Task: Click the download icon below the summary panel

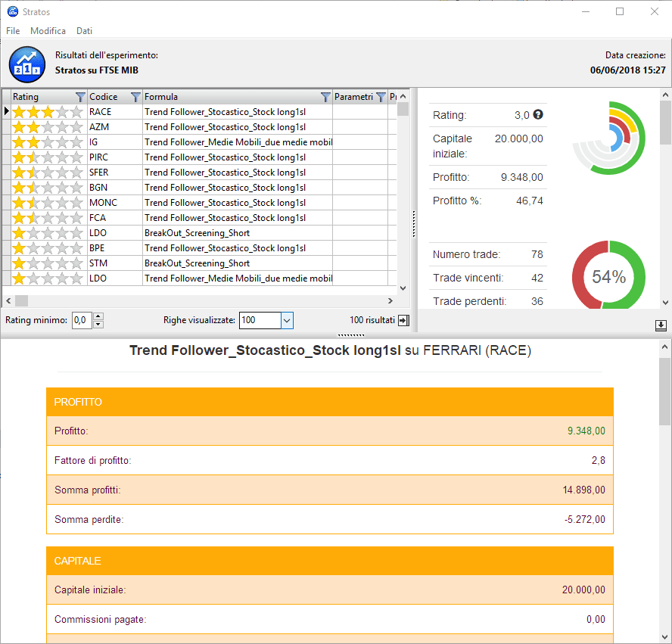Action: [x=661, y=325]
